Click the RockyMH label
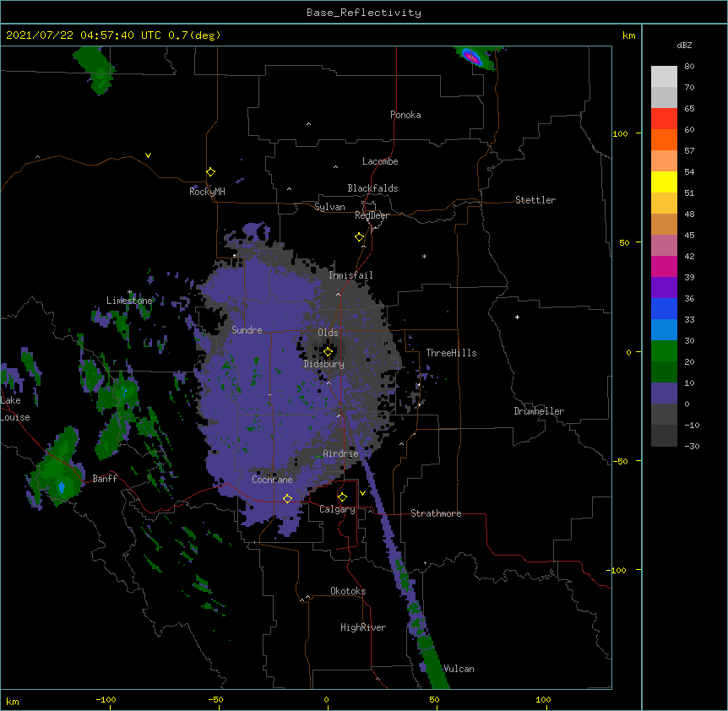 [207, 192]
